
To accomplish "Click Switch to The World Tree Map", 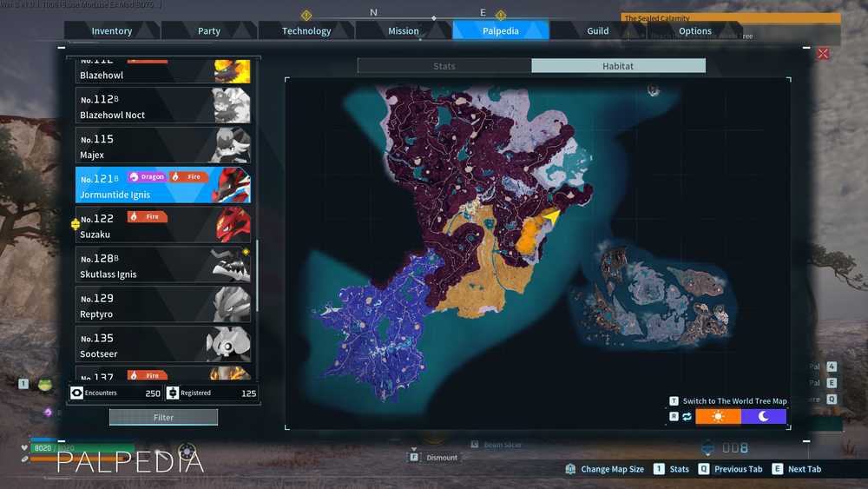I will tap(734, 401).
